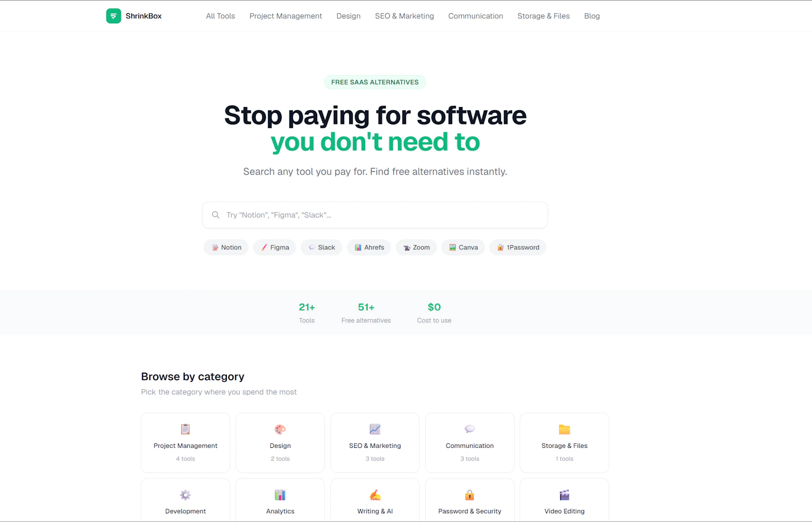Click the Storage & Files folder icon
This screenshot has height=522, width=812.
(564, 429)
